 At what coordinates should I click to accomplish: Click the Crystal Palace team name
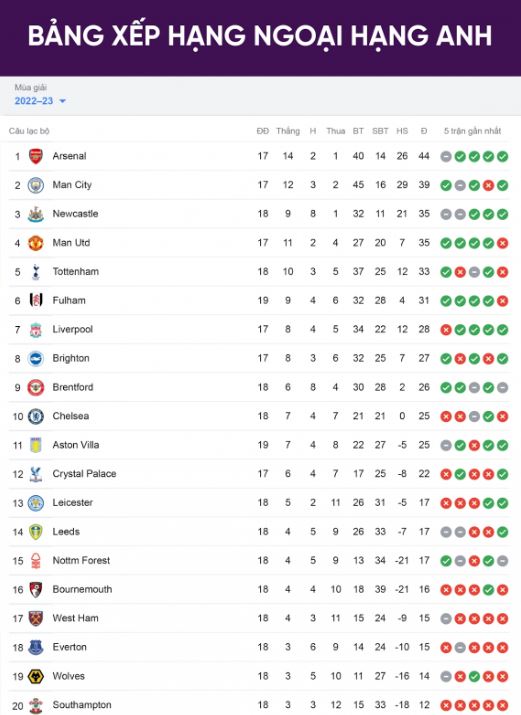pos(84,474)
